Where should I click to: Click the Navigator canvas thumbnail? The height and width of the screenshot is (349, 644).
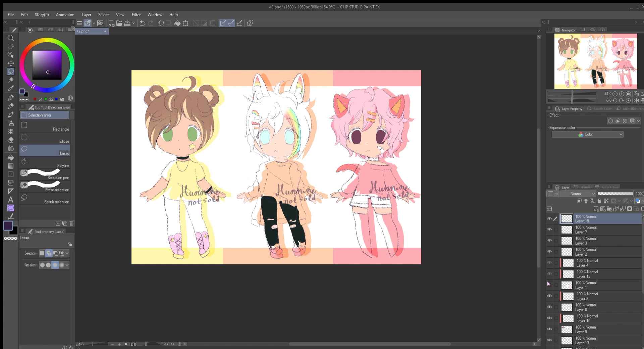click(596, 61)
